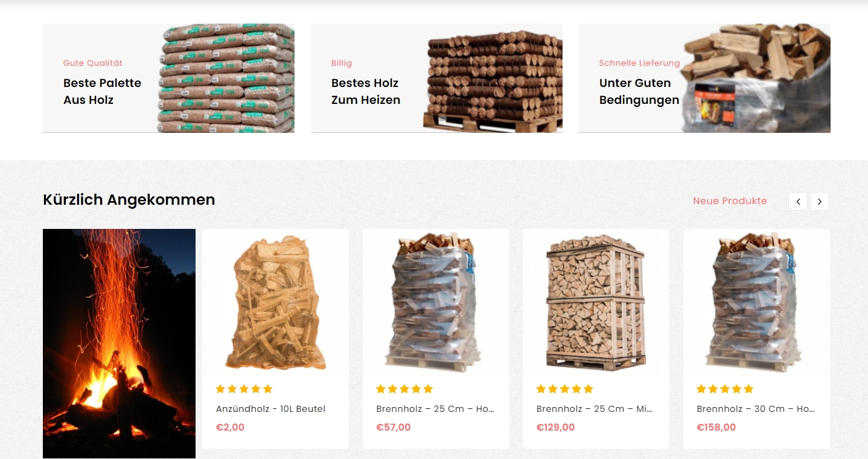Open the Brennholz – 30 Cm – Ho... title

click(756, 409)
